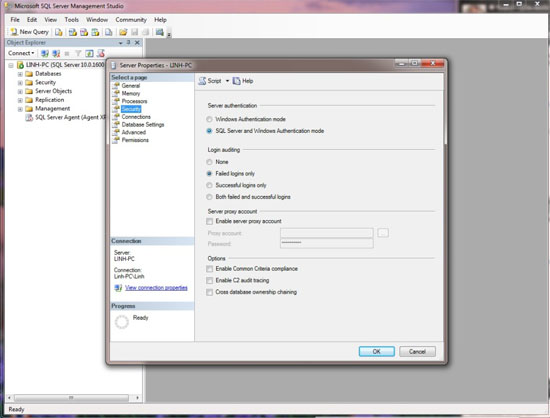Close the Object Explorer panel with X

[137, 42]
